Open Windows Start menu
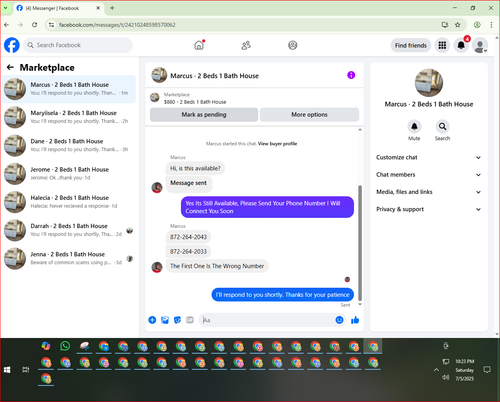 point(7,370)
